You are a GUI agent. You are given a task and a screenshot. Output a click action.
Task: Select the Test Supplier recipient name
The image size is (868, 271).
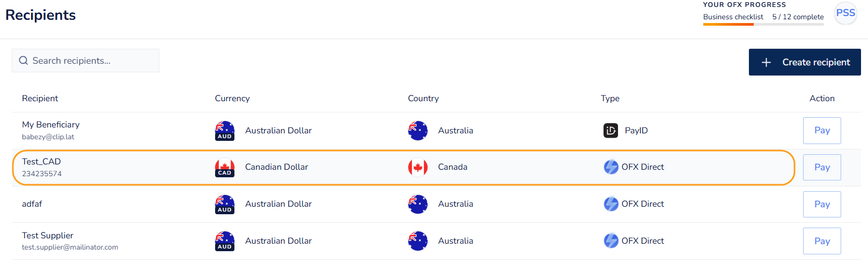[x=48, y=236]
